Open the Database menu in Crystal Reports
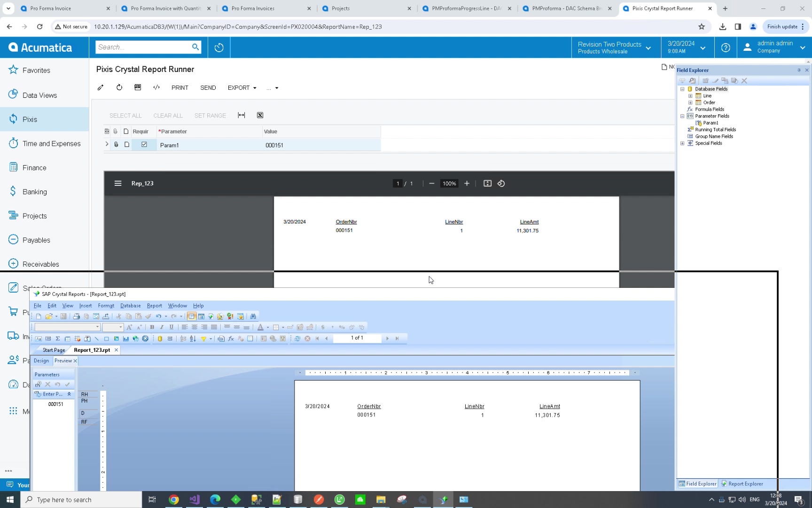812x508 pixels. [x=130, y=306]
